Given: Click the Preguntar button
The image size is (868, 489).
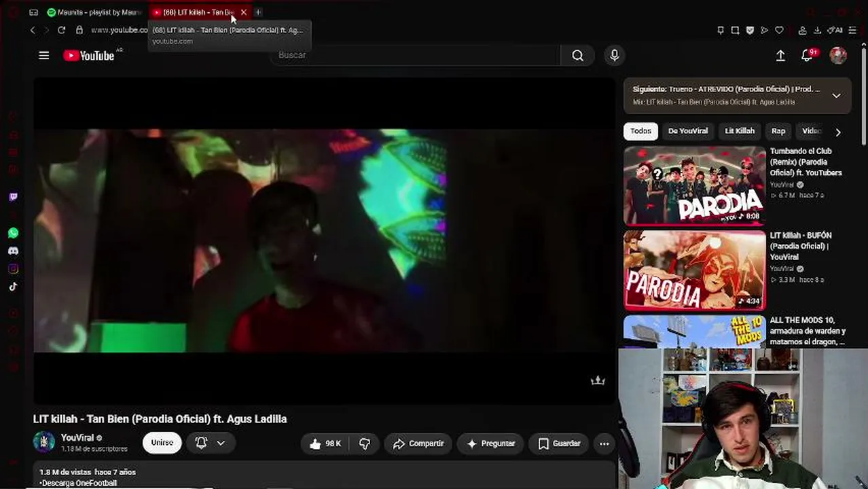Looking at the screenshot, I should [x=490, y=443].
